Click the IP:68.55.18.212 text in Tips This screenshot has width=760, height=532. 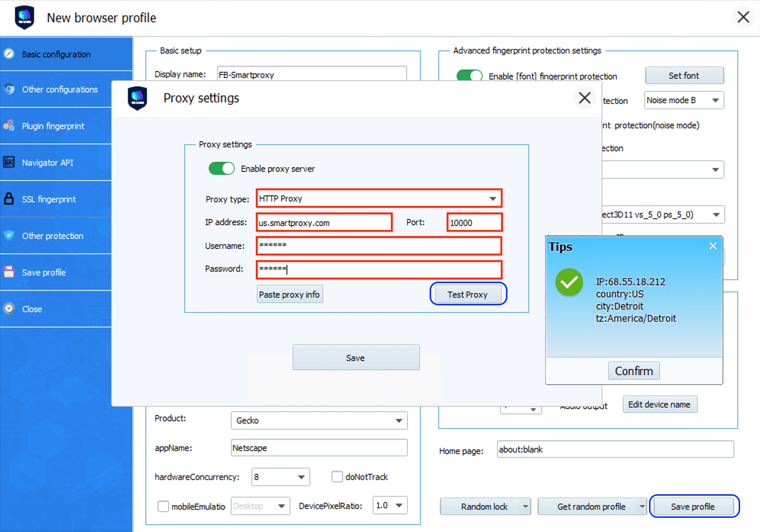630,282
